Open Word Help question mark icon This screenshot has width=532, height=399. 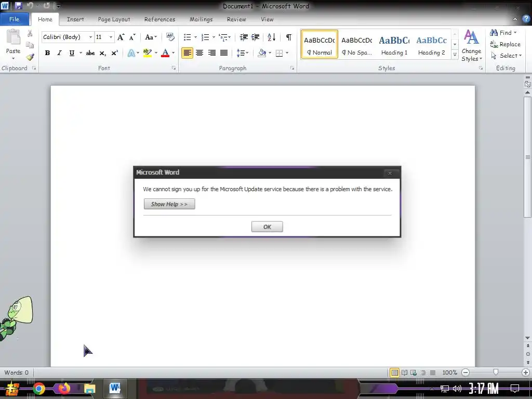click(x=526, y=19)
